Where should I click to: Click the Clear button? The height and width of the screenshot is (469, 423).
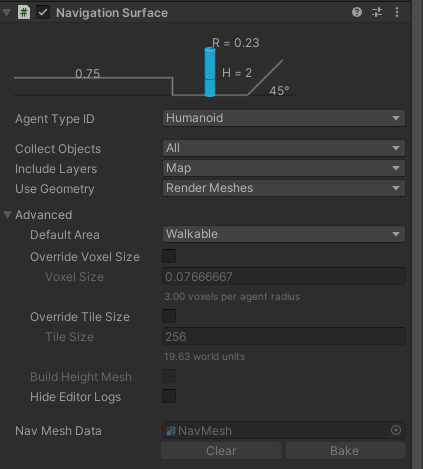pyautogui.click(x=221, y=451)
